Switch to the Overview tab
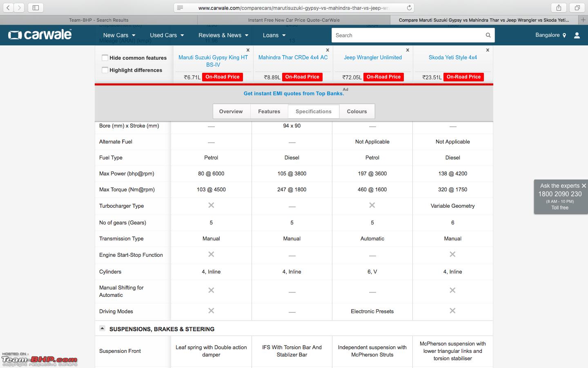The height and width of the screenshot is (368, 588). pyautogui.click(x=231, y=111)
